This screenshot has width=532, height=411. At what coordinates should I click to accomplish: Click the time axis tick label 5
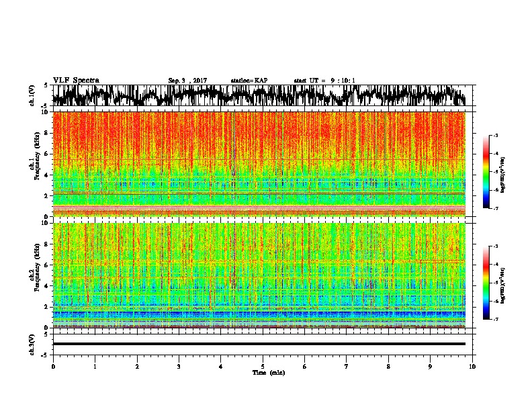263,367
